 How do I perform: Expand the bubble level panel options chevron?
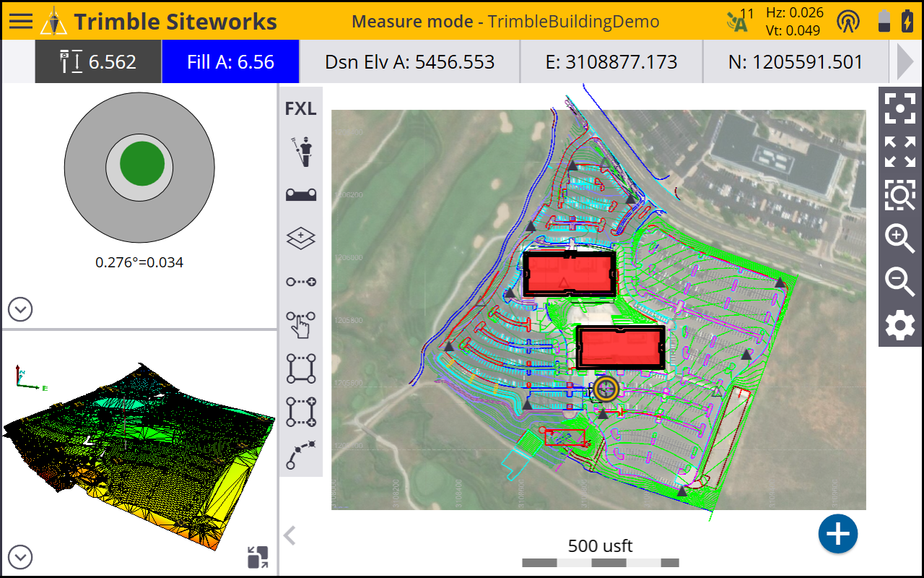click(20, 309)
